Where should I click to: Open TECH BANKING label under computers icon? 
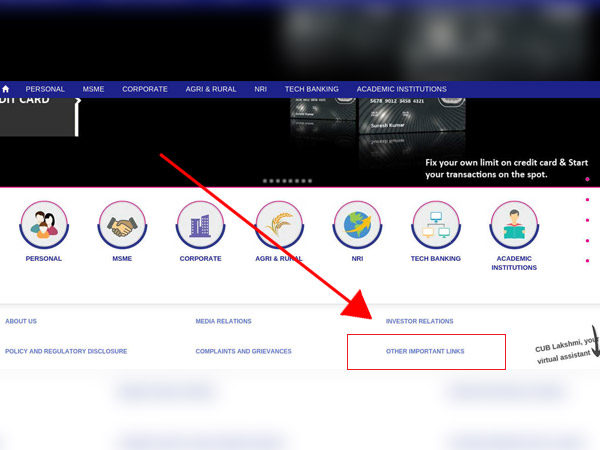pos(436,259)
